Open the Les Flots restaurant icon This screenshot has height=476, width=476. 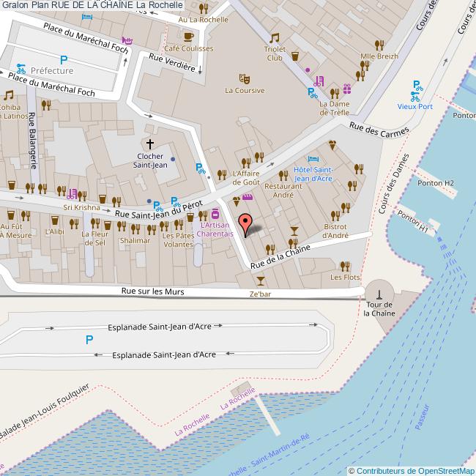point(345,266)
